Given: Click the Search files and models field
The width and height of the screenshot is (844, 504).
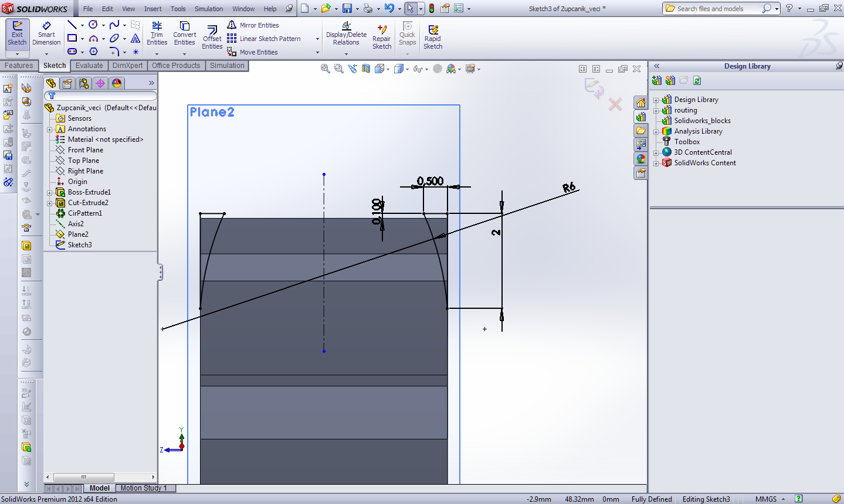Looking at the screenshot, I should [x=717, y=9].
